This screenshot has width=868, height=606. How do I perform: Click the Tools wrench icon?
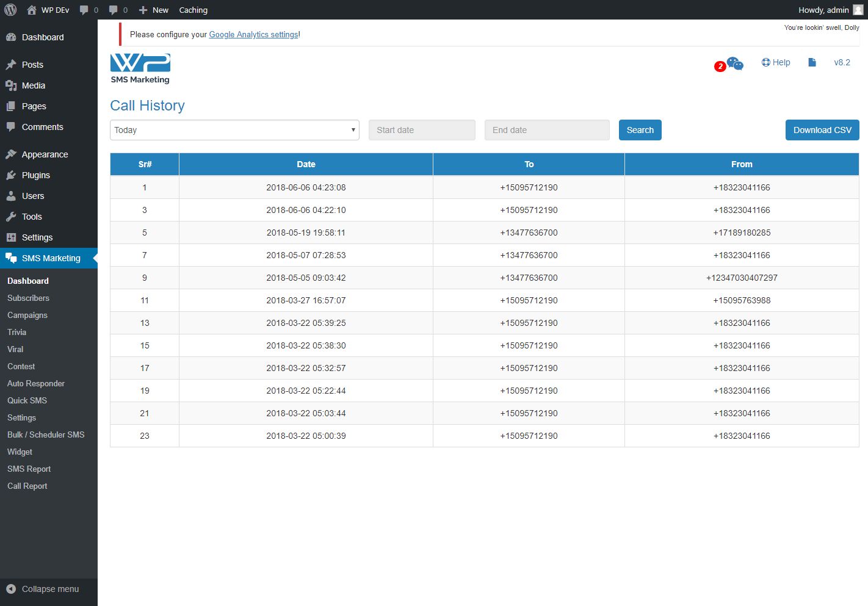click(x=11, y=217)
